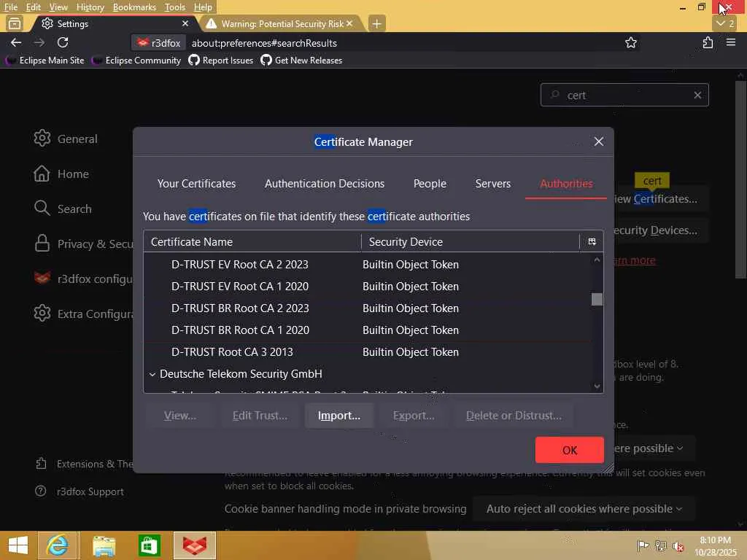Image resolution: width=747 pixels, height=560 pixels.
Task: Open the Windows Start menu
Action: pos(18,545)
